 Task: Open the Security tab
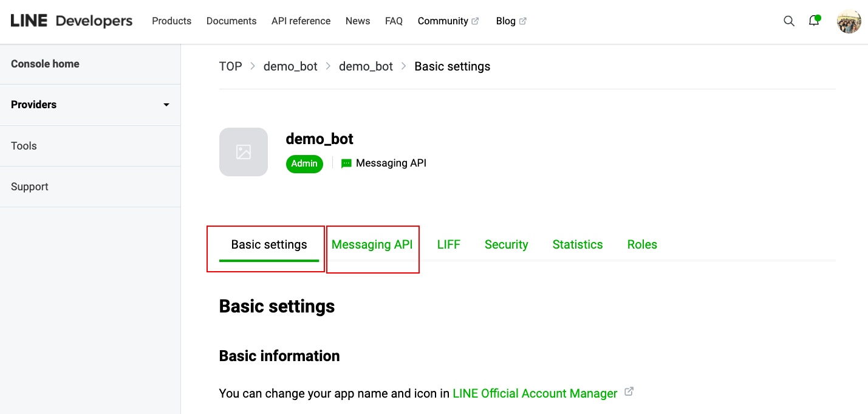point(506,245)
